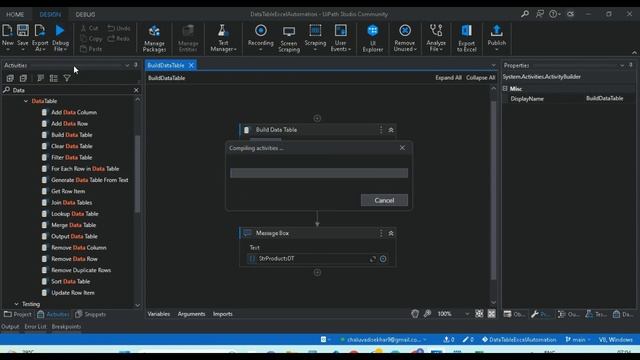Click collapse all icon in Activities toolbar
Image resolution: width=640 pixels, height=360 pixels.
(x=23, y=78)
